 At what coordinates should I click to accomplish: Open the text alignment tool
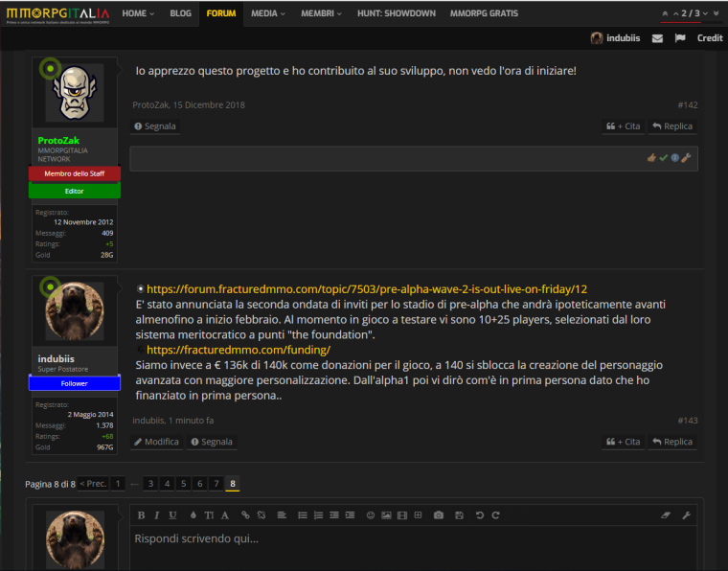282,515
